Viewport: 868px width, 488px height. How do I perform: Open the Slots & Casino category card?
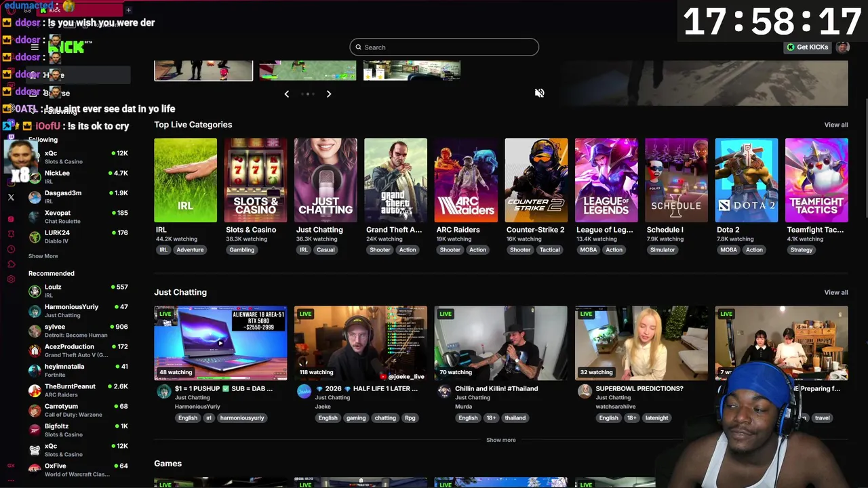pyautogui.click(x=256, y=180)
